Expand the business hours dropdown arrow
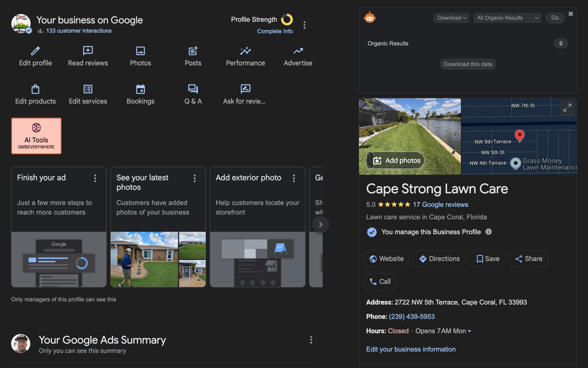 [x=469, y=331]
